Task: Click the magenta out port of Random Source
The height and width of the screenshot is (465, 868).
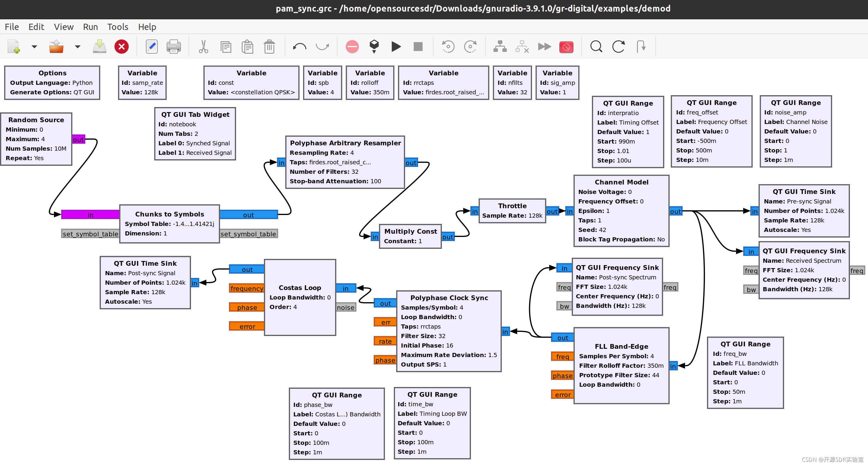Action: (79, 139)
